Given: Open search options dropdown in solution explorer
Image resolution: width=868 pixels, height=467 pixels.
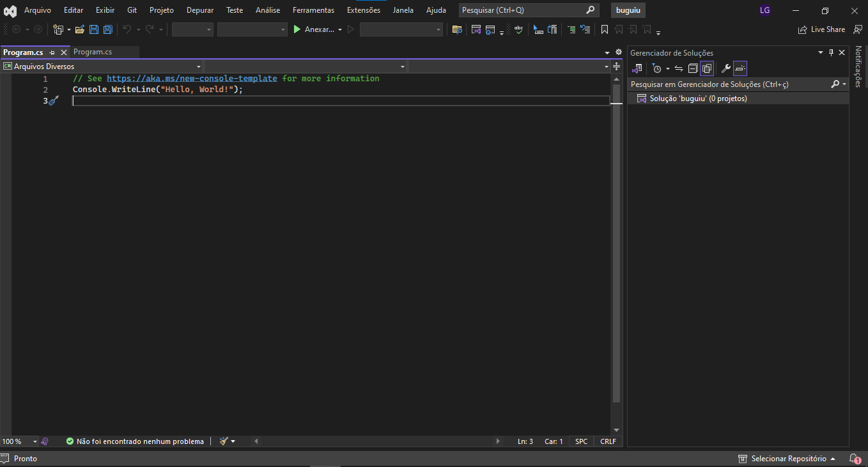Looking at the screenshot, I should pyautogui.click(x=844, y=84).
